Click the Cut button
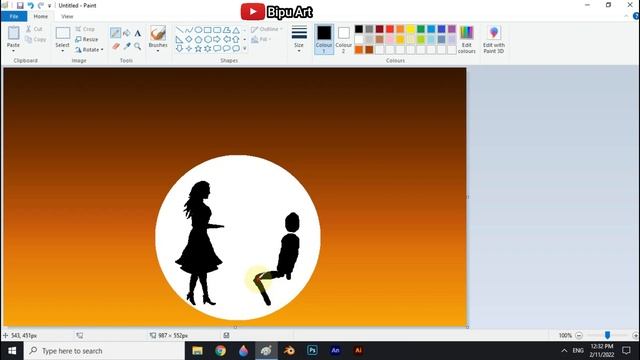 tap(34, 29)
